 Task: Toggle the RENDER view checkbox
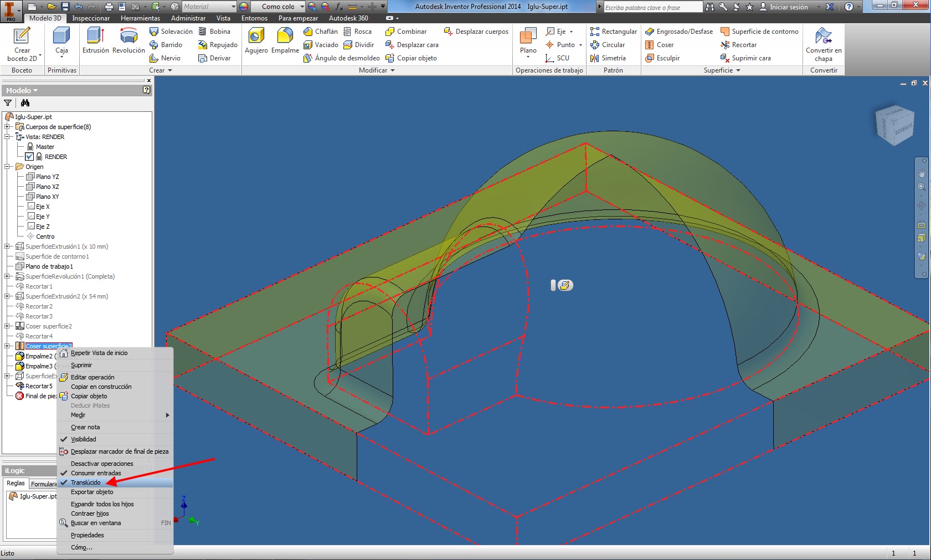point(29,157)
